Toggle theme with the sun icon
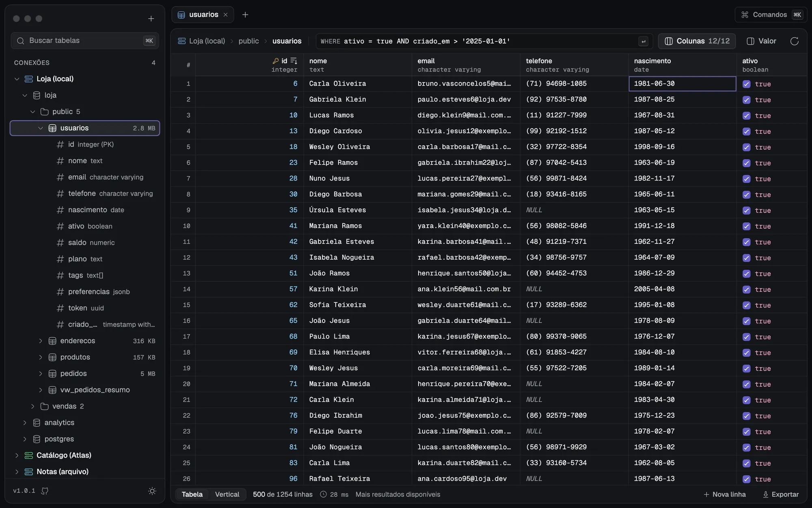812x508 pixels. click(x=152, y=491)
